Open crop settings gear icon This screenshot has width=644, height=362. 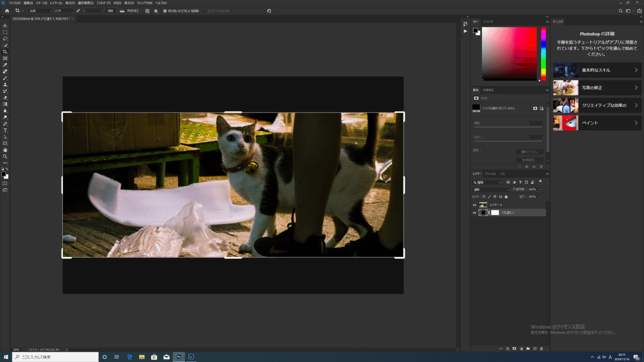point(156,11)
